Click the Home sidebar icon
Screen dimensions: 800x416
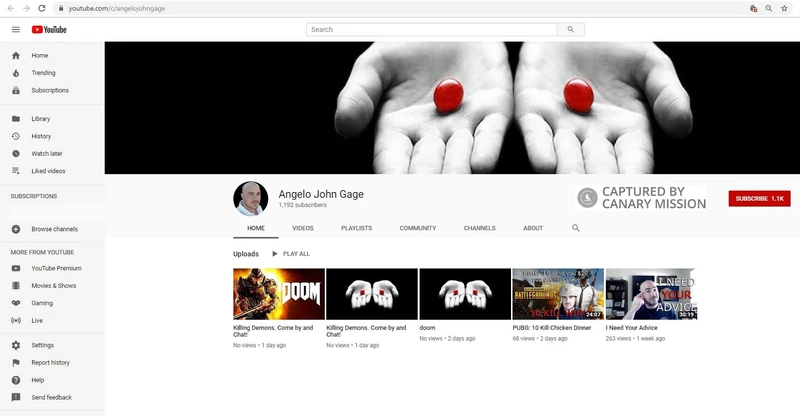pyautogui.click(x=16, y=56)
